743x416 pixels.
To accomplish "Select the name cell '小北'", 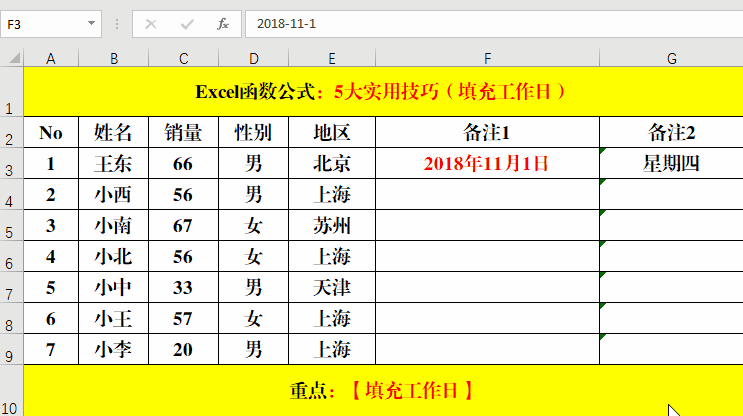I will coord(114,256).
